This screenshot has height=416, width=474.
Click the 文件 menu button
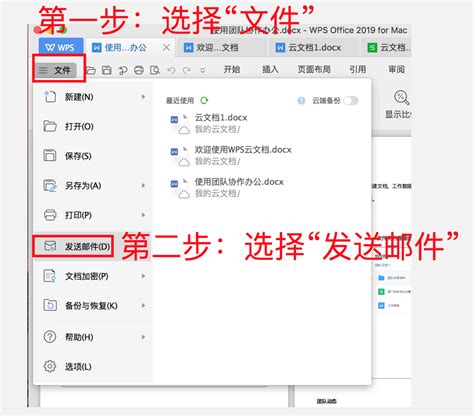pos(56,70)
